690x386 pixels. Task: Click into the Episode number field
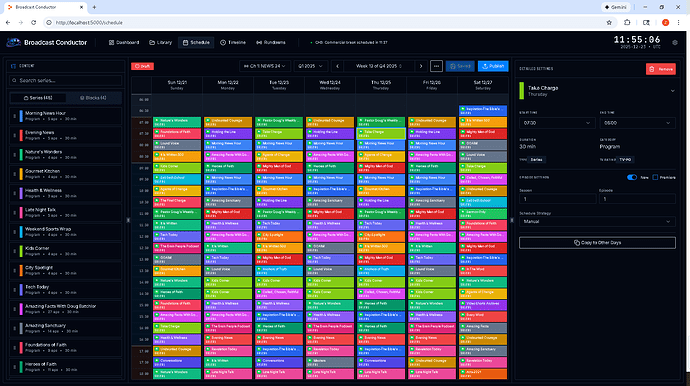pyautogui.click(x=637, y=199)
